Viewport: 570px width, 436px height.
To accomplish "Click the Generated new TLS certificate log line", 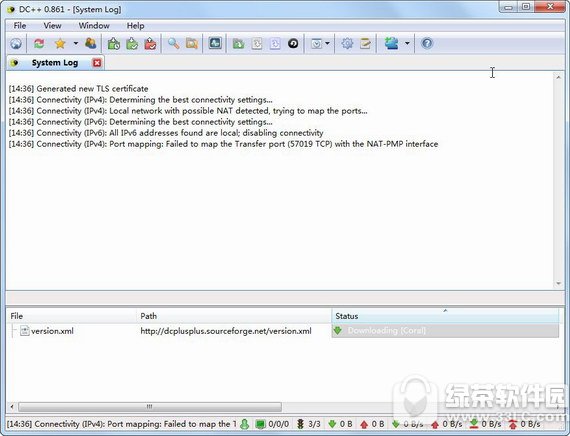I will pos(79,89).
